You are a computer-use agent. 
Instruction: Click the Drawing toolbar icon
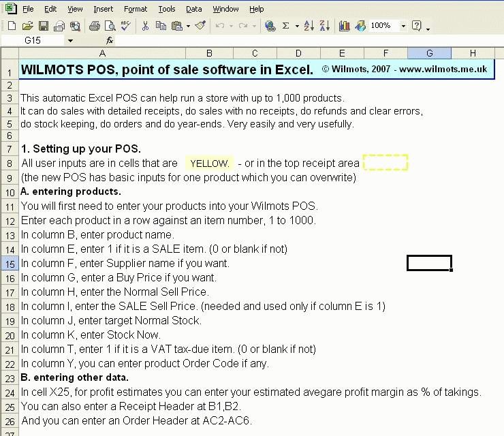(x=360, y=26)
